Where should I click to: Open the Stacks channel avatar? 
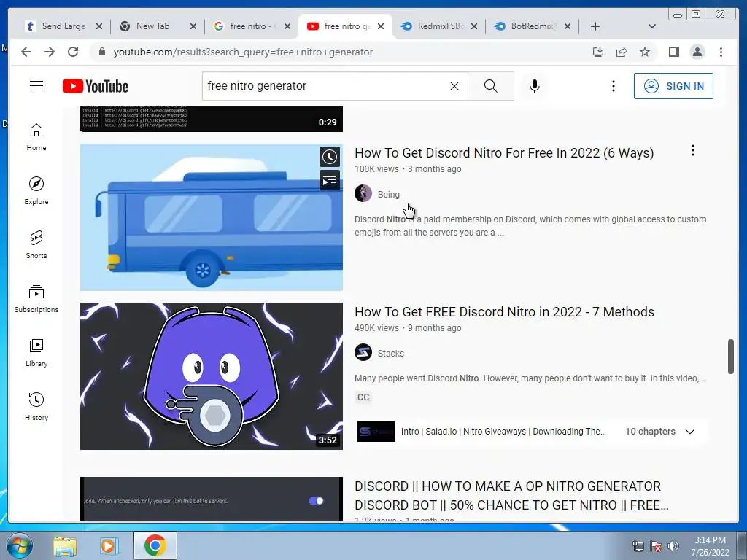pos(363,352)
